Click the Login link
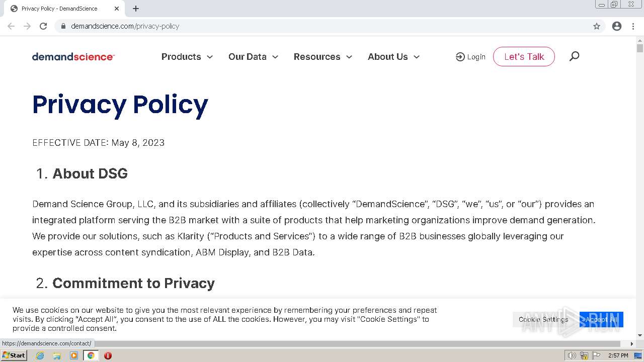Image resolution: width=644 pixels, height=362 pixels. 470,57
